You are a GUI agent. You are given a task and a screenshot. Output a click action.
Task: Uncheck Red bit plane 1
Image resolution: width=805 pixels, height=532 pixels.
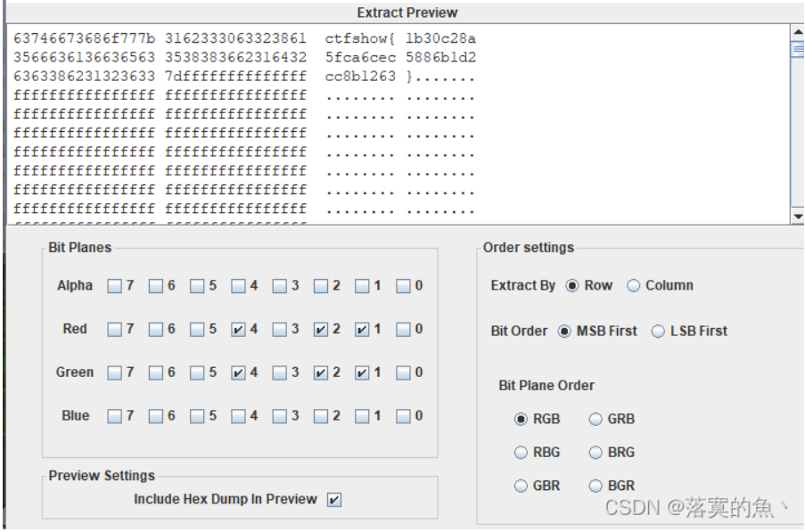tap(362, 330)
